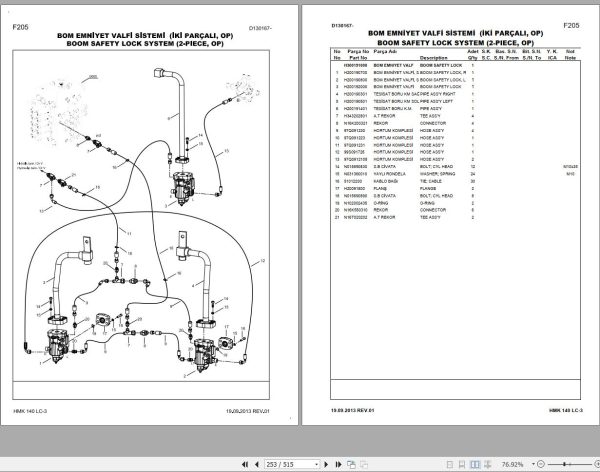Click the D130167- code on left page
The image size is (600, 472).
coord(260,28)
